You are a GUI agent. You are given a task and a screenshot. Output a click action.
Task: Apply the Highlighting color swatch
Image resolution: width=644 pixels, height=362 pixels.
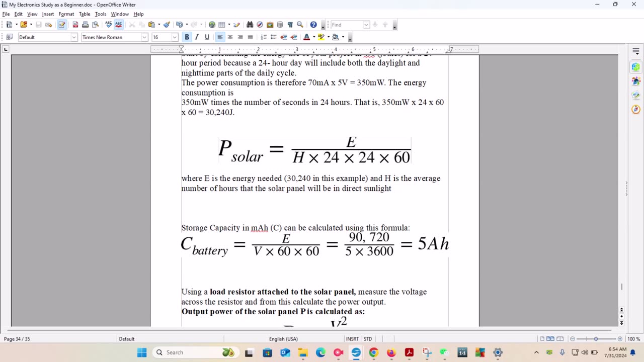click(x=321, y=37)
